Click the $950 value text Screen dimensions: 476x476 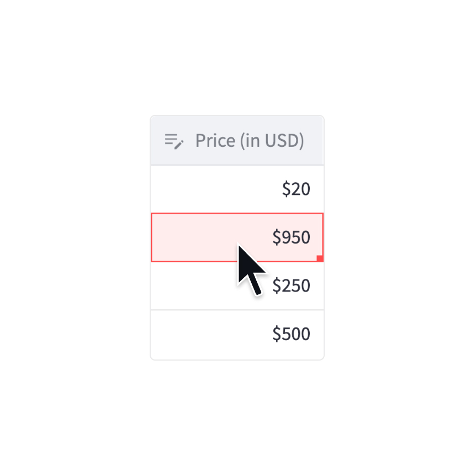pyautogui.click(x=291, y=237)
